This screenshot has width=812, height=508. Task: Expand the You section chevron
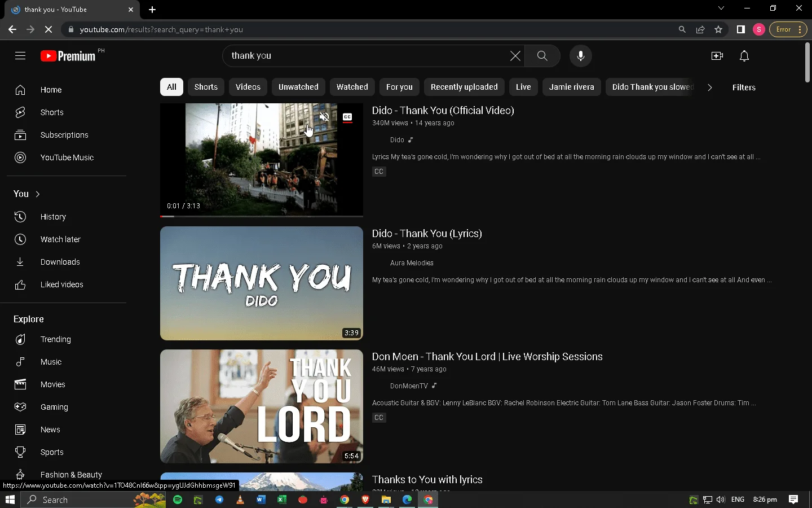38,194
